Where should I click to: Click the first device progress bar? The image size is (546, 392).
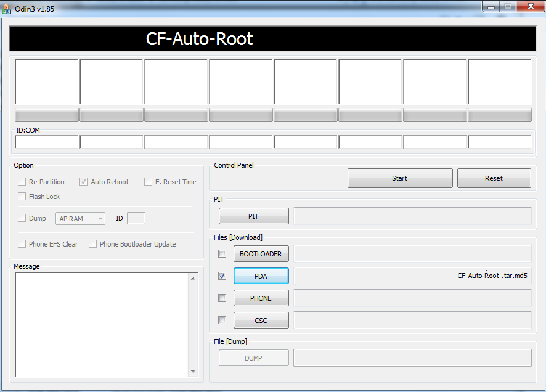click(47, 115)
